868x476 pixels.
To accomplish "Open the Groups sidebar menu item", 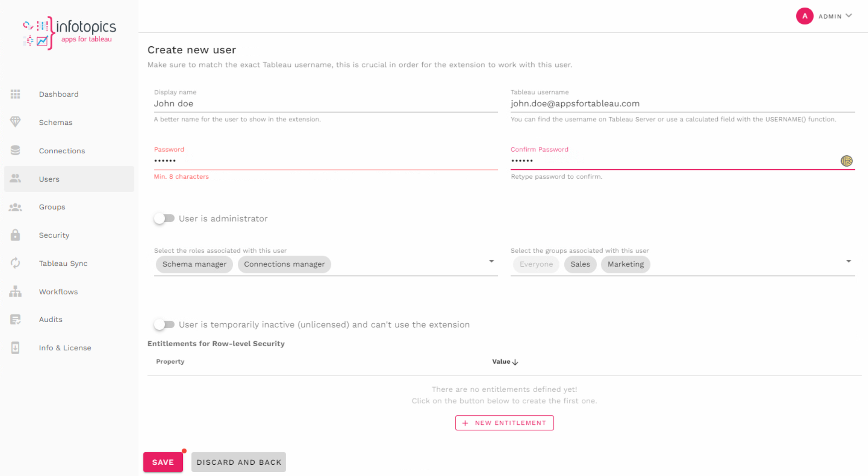I will 52,207.
